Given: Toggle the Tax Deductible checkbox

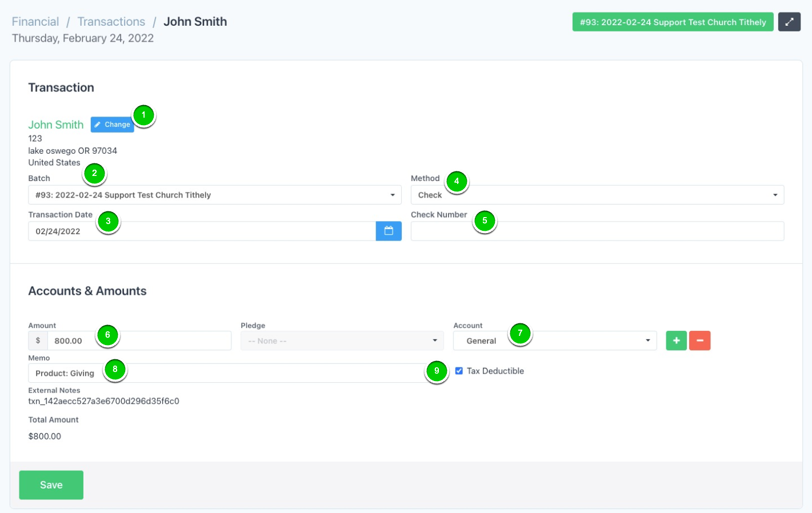Looking at the screenshot, I should coord(459,371).
